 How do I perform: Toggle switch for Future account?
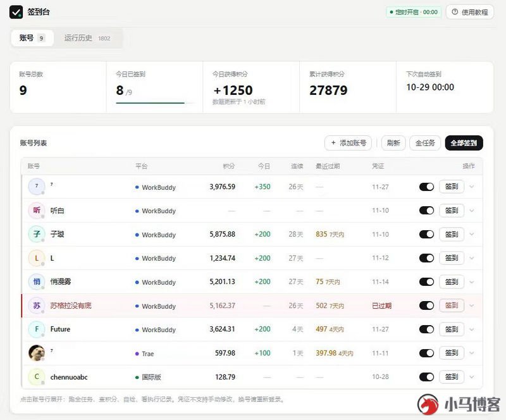[x=426, y=329]
